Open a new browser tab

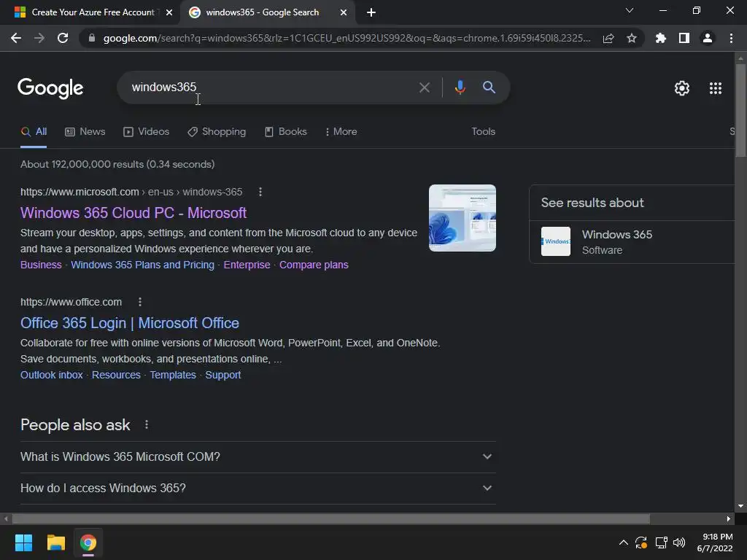[371, 12]
